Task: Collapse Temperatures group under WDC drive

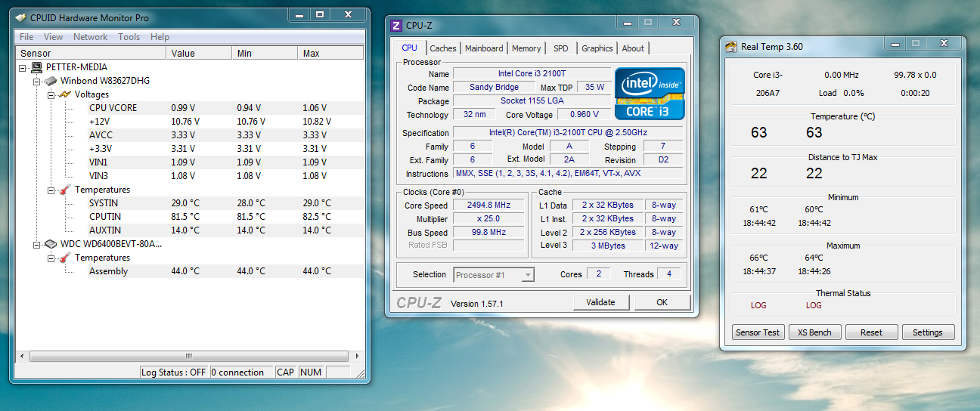Action: [x=51, y=258]
